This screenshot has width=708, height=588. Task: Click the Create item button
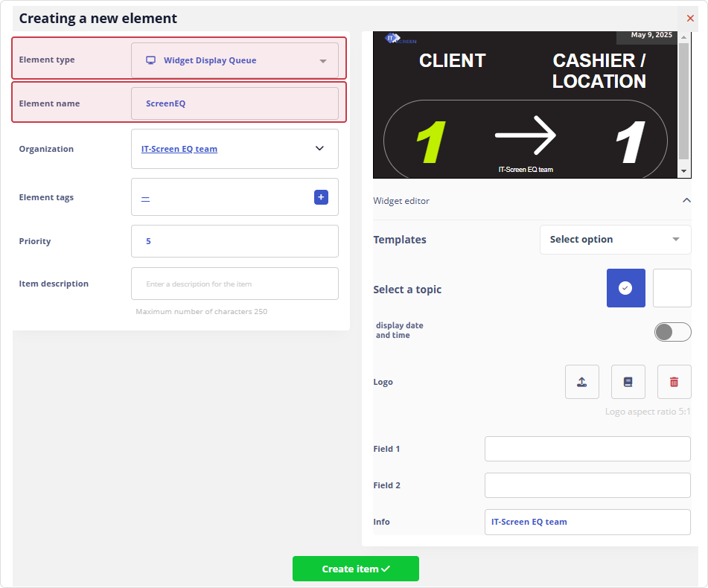point(355,569)
